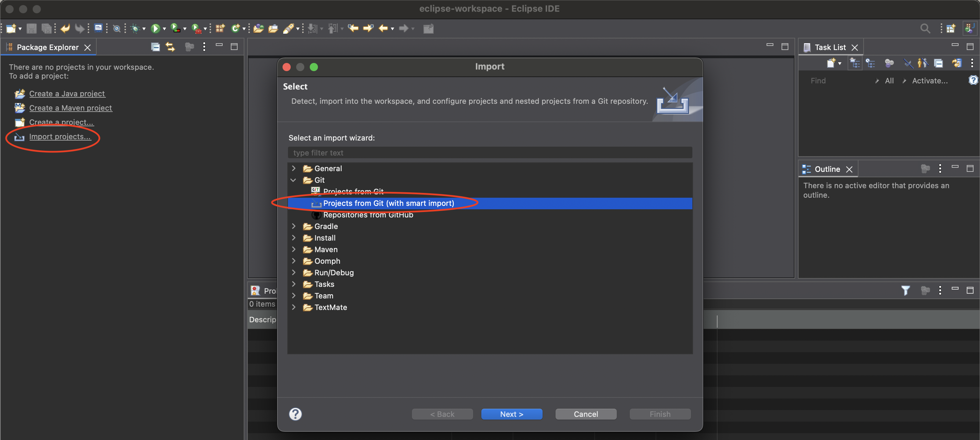This screenshot has height=440, width=980.
Task: Toggle Scheduled presentation in Task List
Action: coord(870,63)
